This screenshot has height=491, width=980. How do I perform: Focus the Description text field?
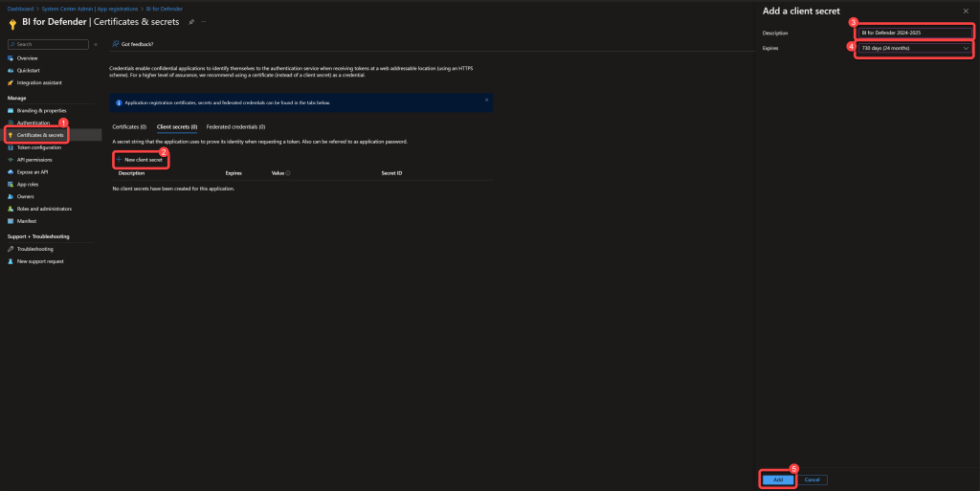pos(914,33)
